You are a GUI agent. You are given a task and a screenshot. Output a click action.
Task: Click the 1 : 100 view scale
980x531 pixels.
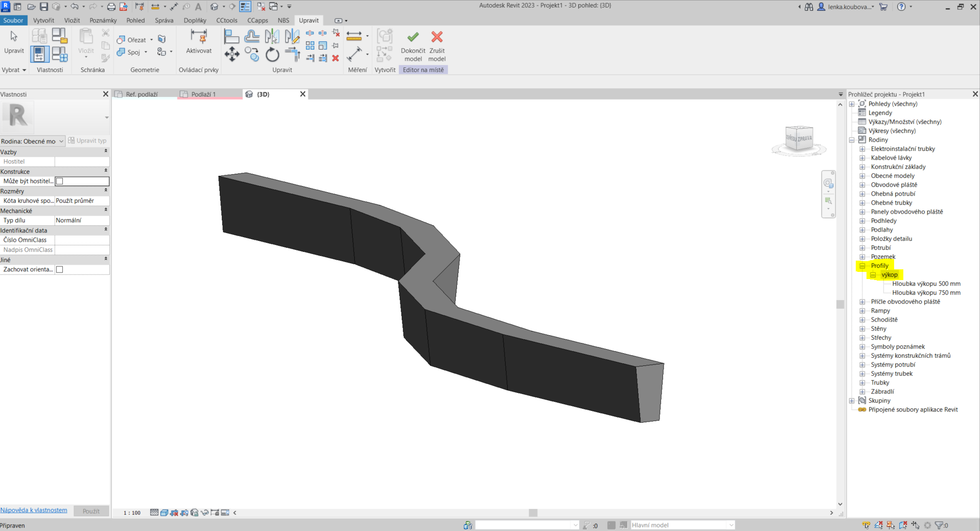(x=132, y=513)
